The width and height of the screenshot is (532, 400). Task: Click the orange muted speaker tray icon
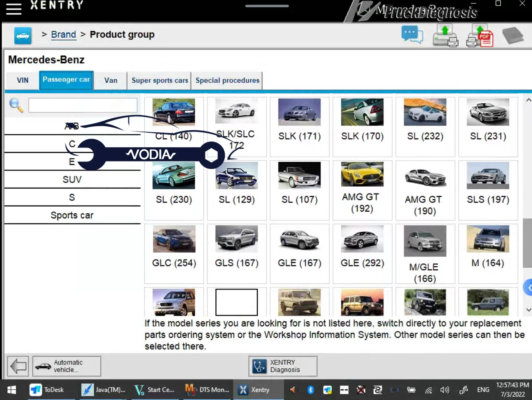[293, 390]
